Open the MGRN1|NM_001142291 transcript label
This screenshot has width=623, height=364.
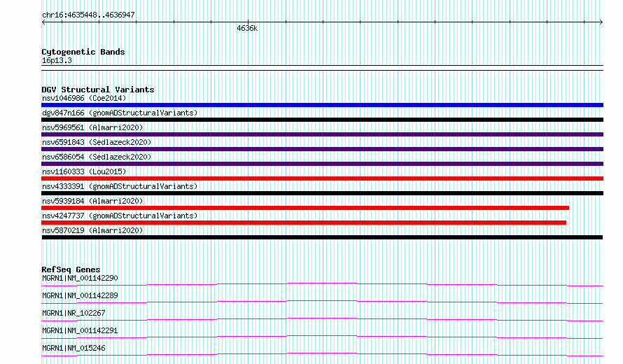(x=80, y=330)
